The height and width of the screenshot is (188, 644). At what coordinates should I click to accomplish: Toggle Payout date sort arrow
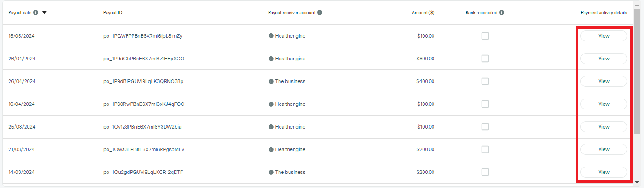[x=44, y=13]
